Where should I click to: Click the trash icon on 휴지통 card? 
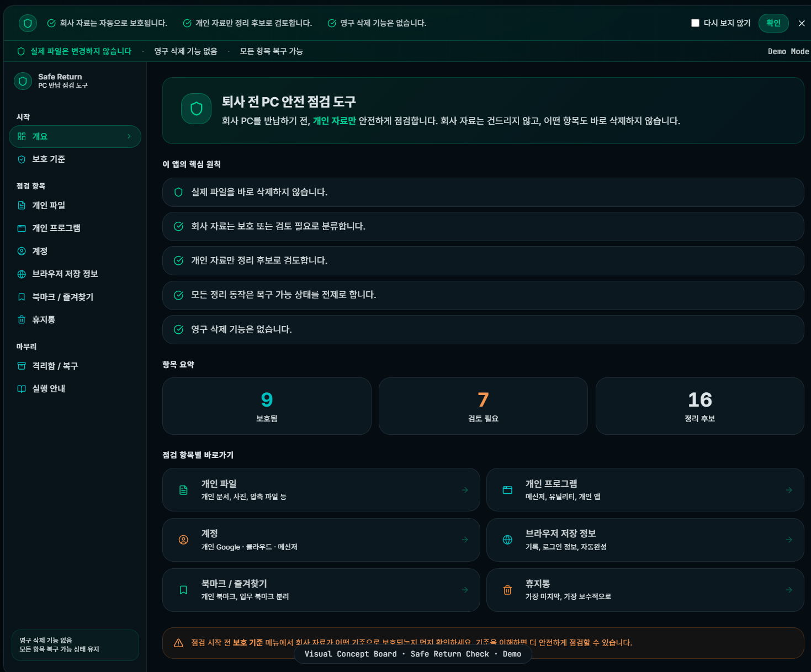(507, 590)
